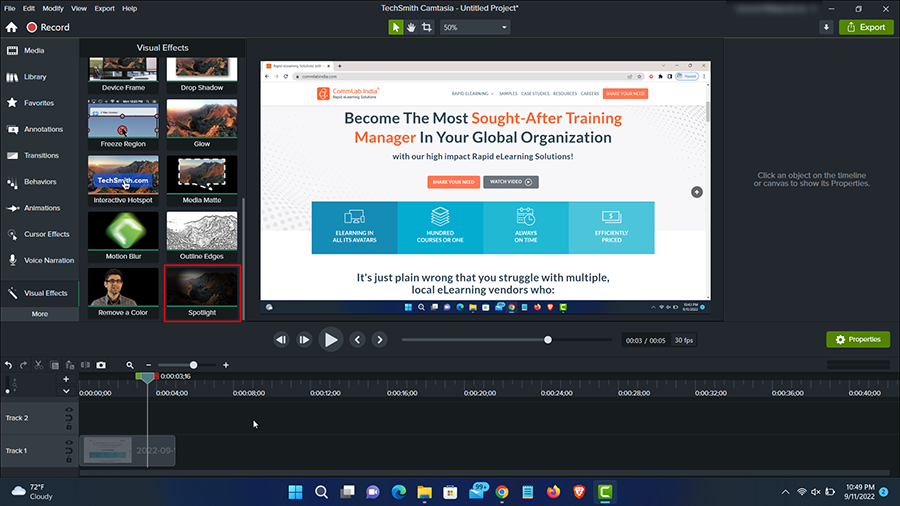Open the 30 fps frame rate selector
This screenshot has width=900, height=506.
click(x=684, y=340)
